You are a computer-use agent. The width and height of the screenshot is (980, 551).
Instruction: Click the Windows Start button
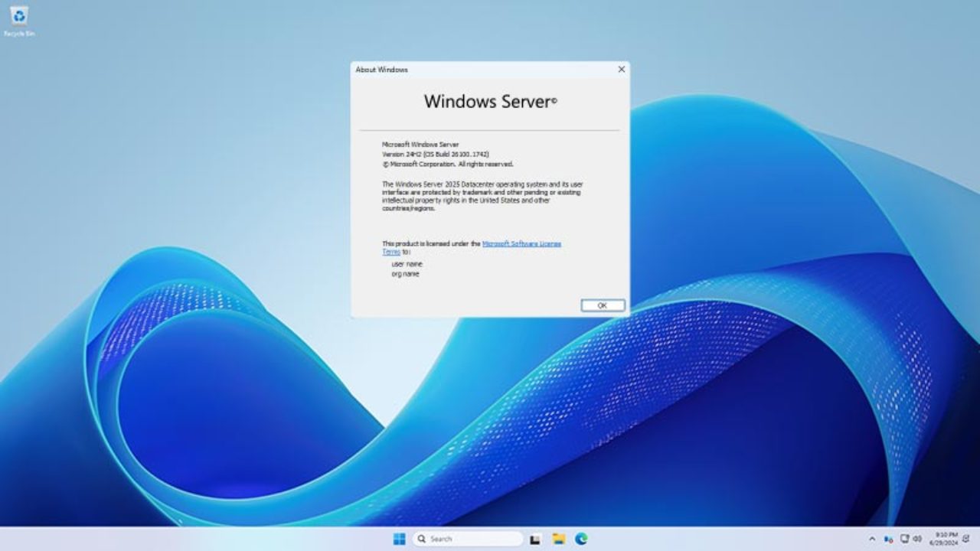(399, 539)
